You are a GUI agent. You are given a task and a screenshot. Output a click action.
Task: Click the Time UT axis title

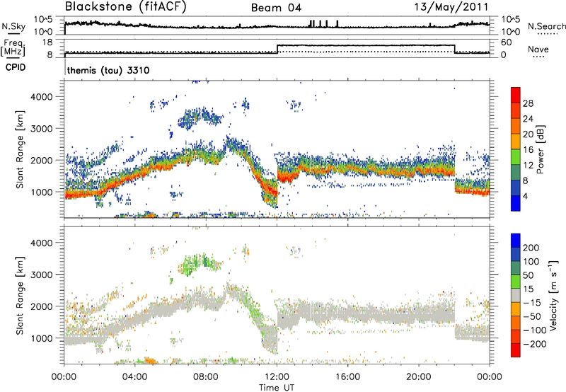[277, 387]
